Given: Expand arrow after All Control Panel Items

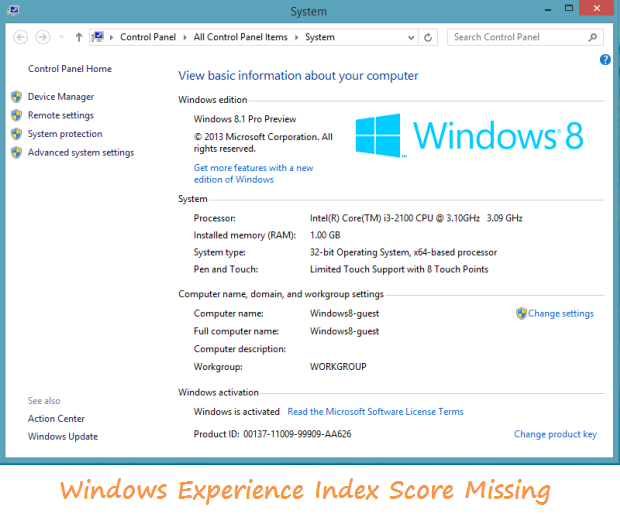Looking at the screenshot, I should pos(296,38).
